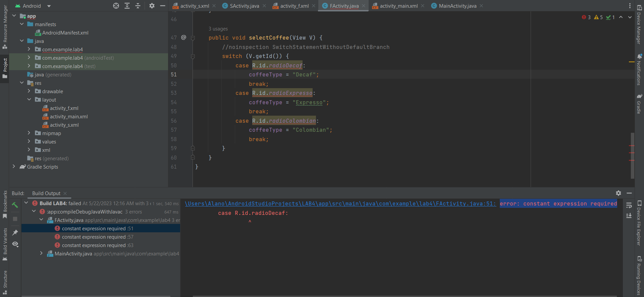Collapse the switch statement fold marker on line 49
Viewport: 644px width, 297px height.
[193, 56]
